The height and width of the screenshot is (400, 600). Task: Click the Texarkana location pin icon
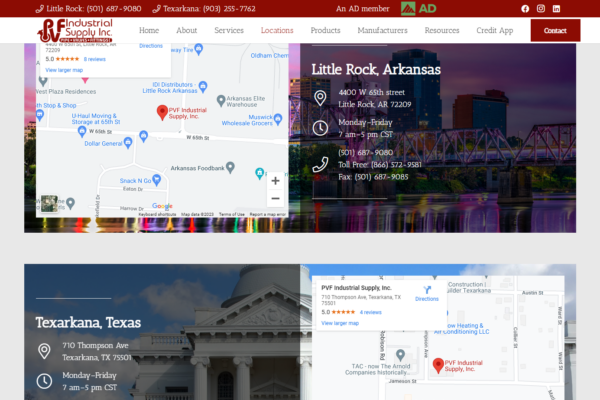[44, 351]
